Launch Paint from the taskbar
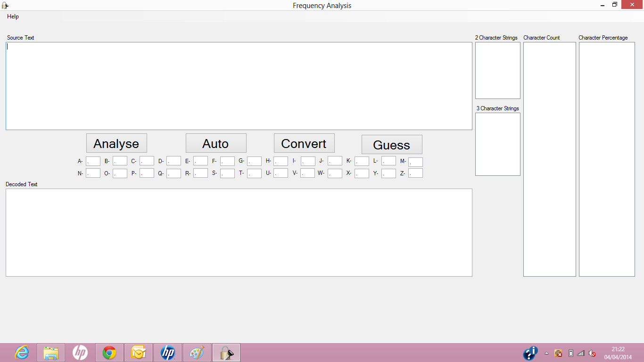Viewport: 644px width, 362px height. [197, 352]
